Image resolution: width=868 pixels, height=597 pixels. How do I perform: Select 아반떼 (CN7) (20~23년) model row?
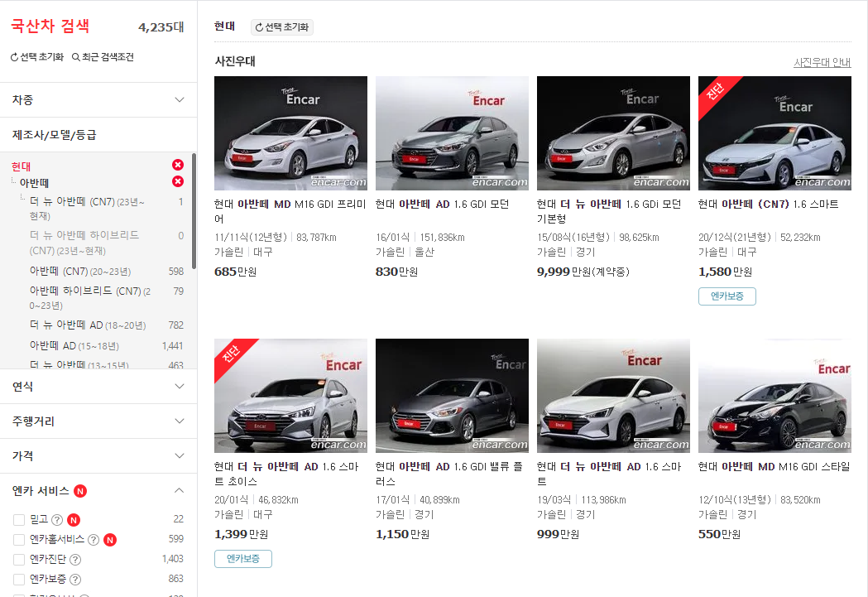(x=106, y=272)
